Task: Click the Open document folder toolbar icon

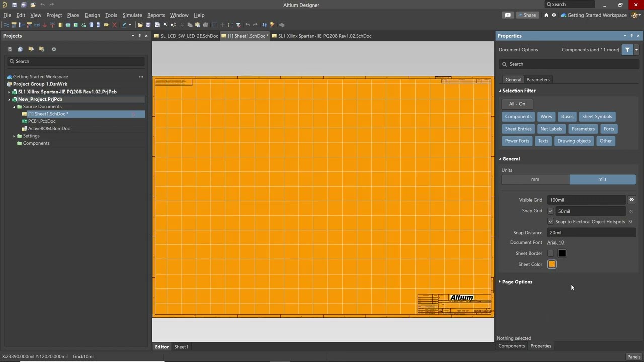Action: pyautogui.click(x=140, y=25)
